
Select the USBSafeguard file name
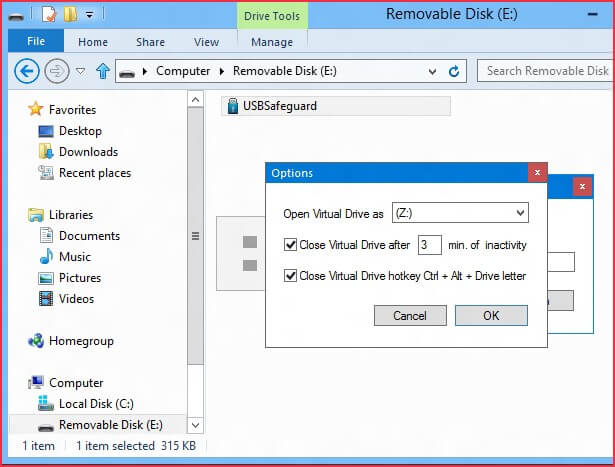tap(280, 106)
